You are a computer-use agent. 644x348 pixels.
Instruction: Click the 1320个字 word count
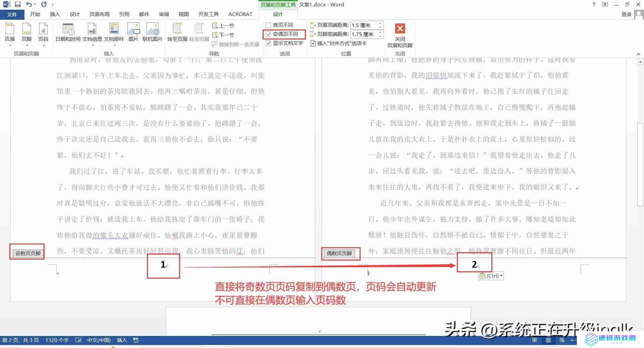point(57,340)
